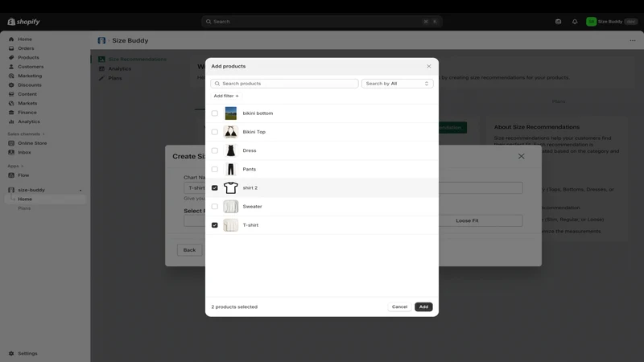The image size is (644, 362).
Task: Open the notifications bell
Action: [575, 22]
